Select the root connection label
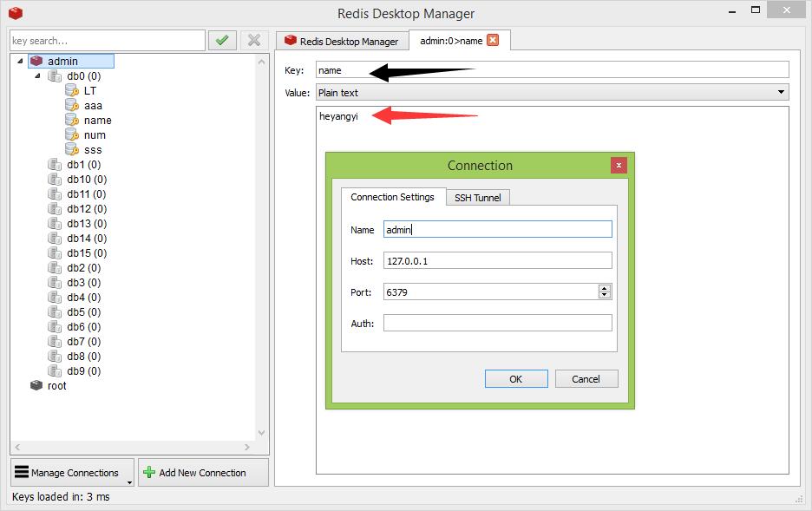The height and width of the screenshot is (511, 812). tap(57, 386)
